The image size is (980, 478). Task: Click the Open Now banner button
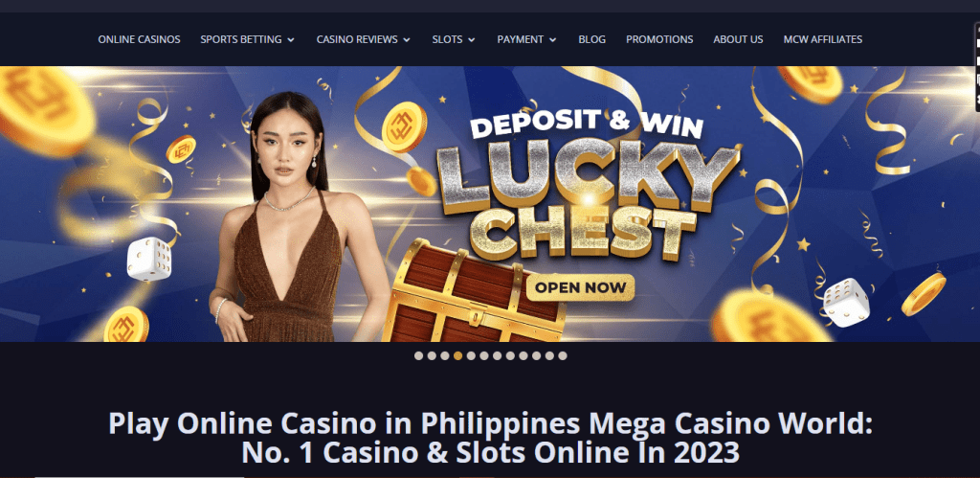click(x=581, y=287)
